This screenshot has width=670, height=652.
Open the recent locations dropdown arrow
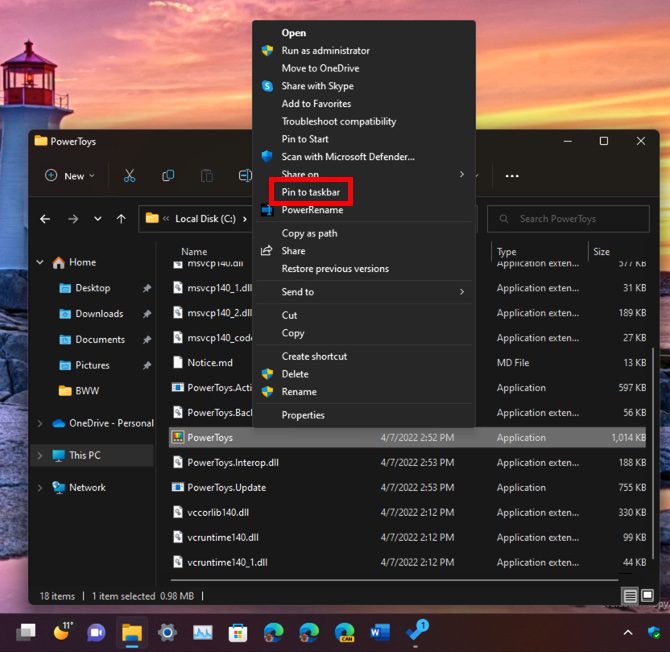pyautogui.click(x=98, y=219)
